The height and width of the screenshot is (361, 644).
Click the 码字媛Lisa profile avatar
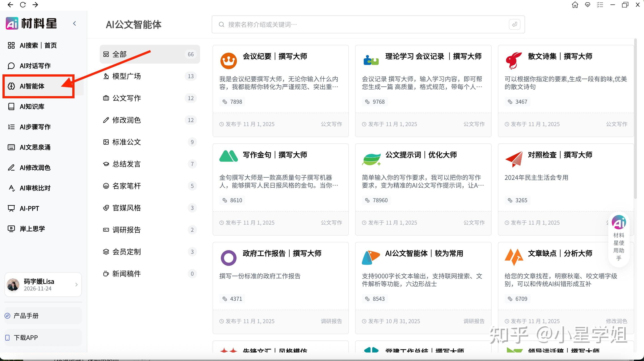click(13, 285)
